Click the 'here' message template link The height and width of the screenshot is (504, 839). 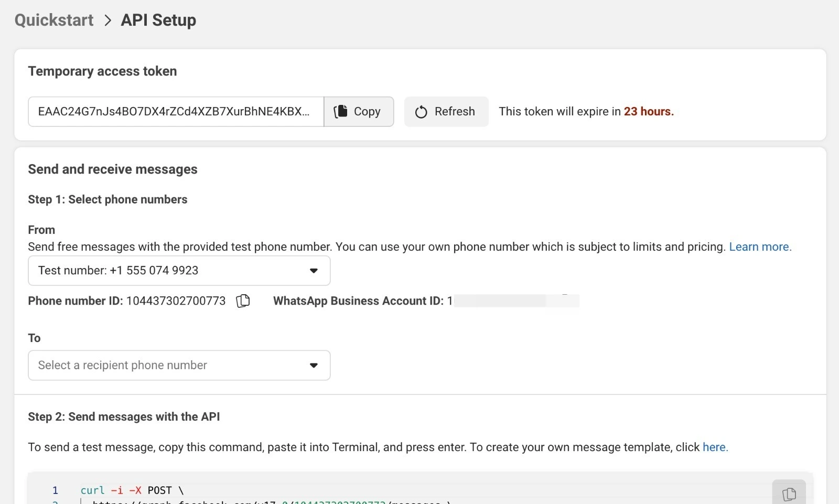click(x=715, y=447)
